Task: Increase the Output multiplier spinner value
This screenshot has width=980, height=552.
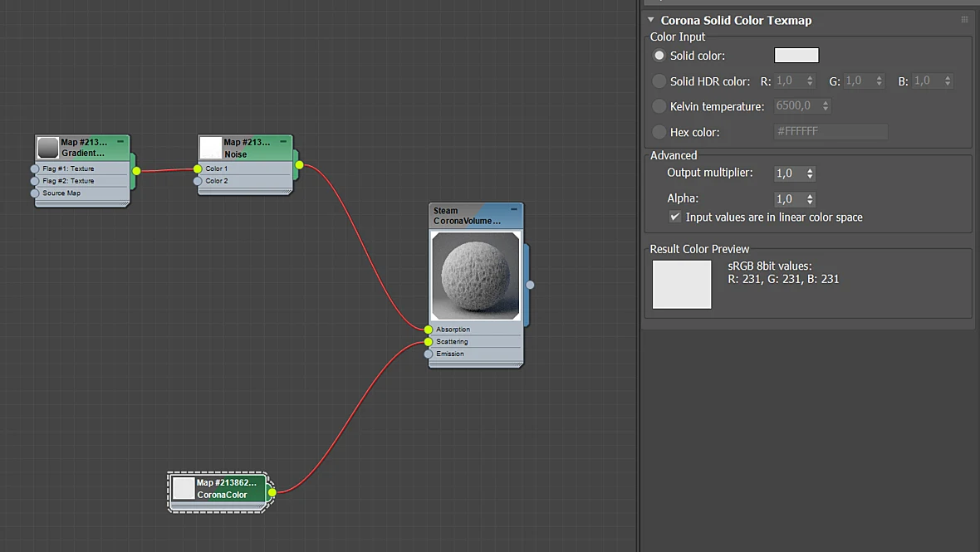Action: (810, 170)
